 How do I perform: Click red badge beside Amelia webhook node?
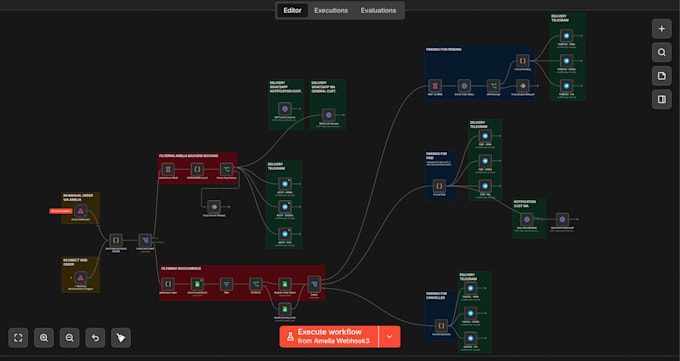point(61,211)
